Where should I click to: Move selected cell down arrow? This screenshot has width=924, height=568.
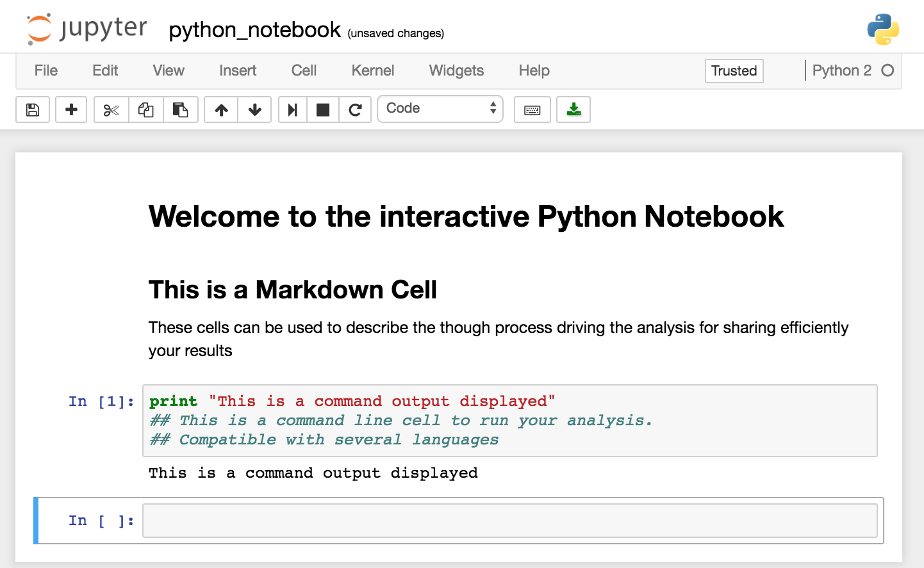[x=255, y=110]
